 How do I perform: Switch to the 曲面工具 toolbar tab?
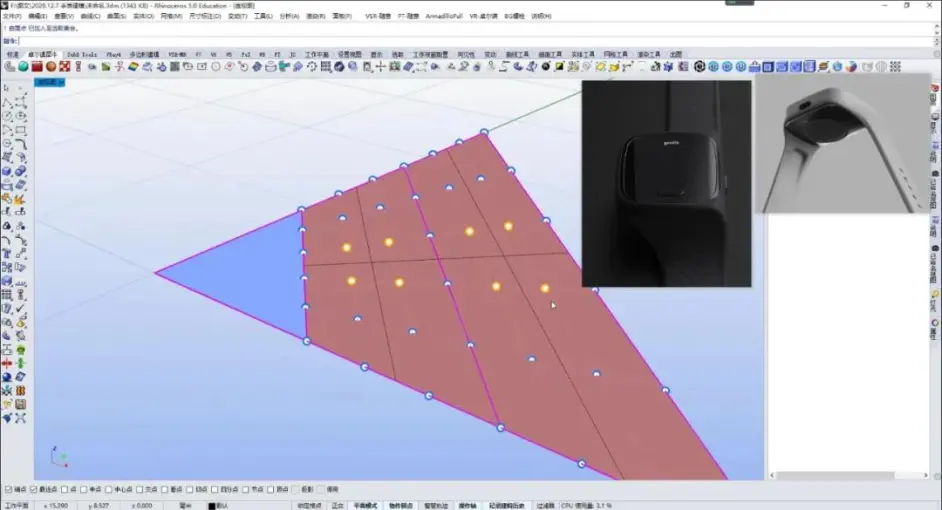click(x=550, y=55)
